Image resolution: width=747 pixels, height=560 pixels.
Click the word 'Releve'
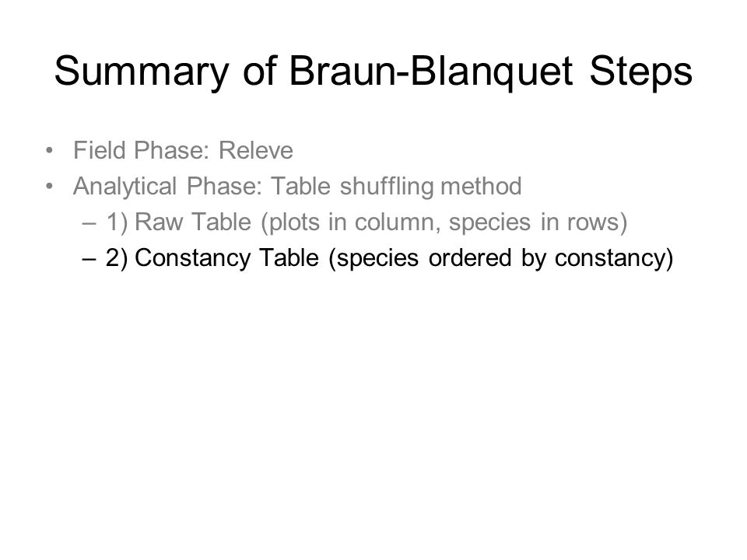tap(256, 150)
